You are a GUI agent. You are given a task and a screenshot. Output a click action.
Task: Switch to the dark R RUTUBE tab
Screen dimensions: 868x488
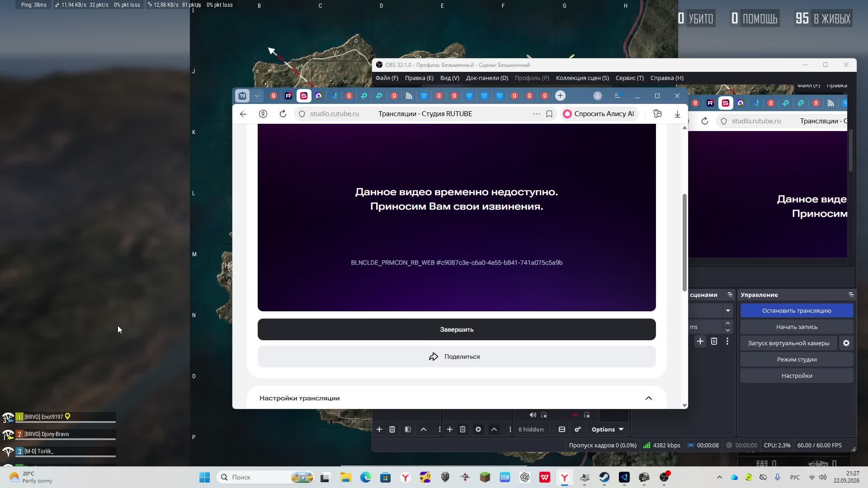(x=288, y=96)
